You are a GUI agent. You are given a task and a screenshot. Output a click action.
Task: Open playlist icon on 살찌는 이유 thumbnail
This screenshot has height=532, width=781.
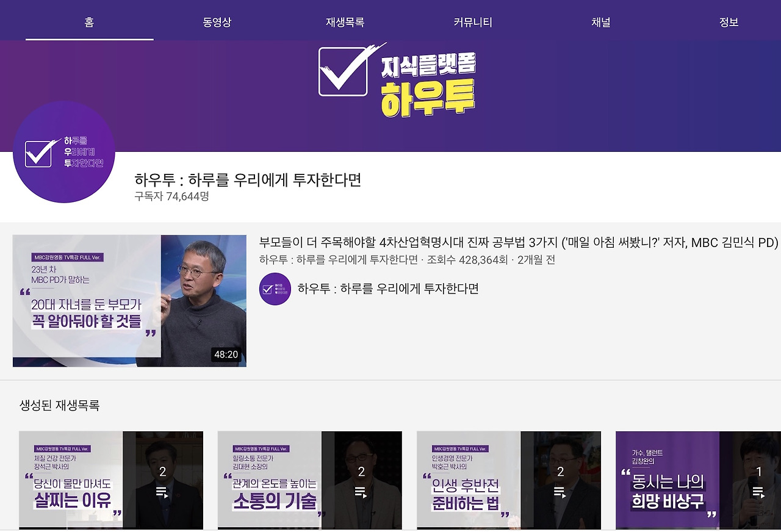pos(162,492)
